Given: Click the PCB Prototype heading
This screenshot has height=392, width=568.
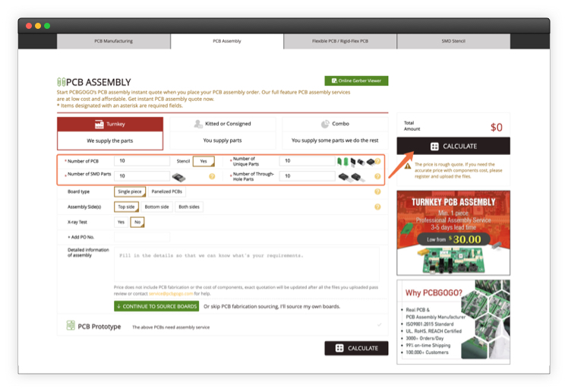Looking at the screenshot, I should (99, 327).
